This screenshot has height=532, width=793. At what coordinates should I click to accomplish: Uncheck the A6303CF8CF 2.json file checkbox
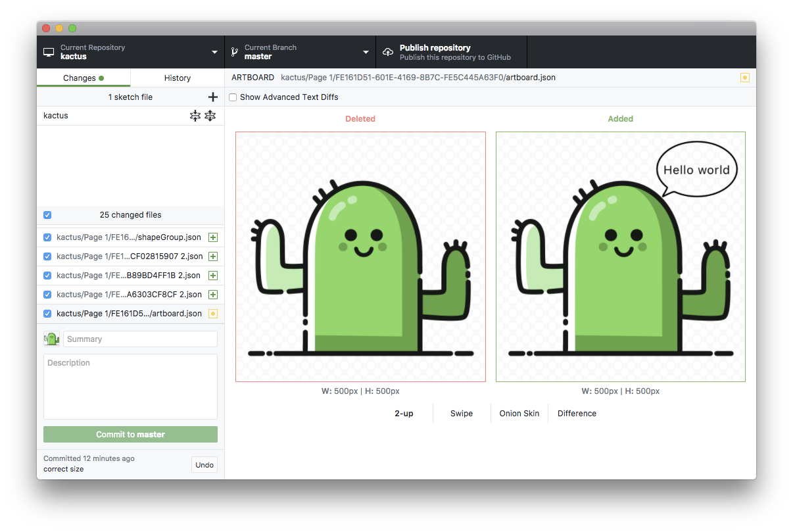tap(47, 295)
